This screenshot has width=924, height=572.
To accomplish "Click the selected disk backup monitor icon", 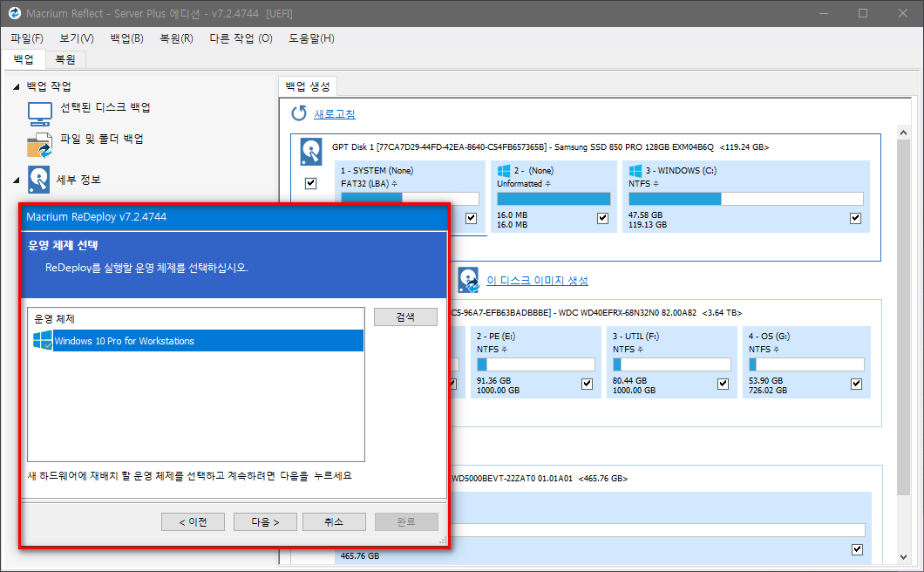I will point(40,114).
